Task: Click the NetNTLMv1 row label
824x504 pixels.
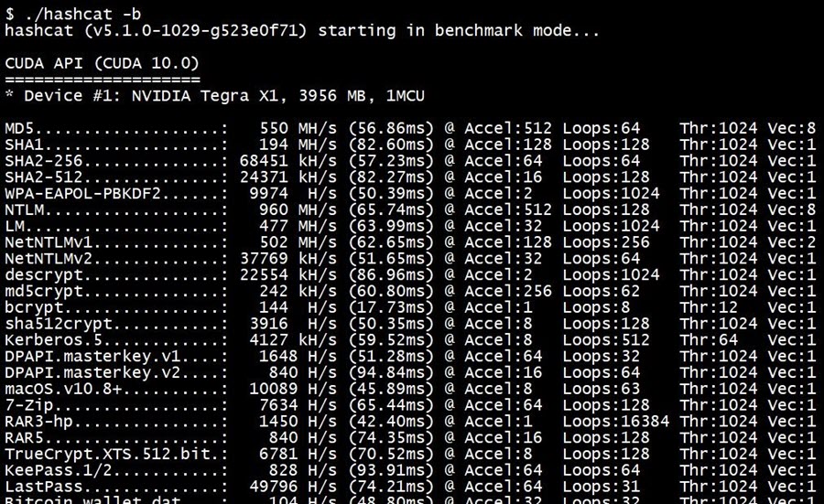Action: coord(49,242)
